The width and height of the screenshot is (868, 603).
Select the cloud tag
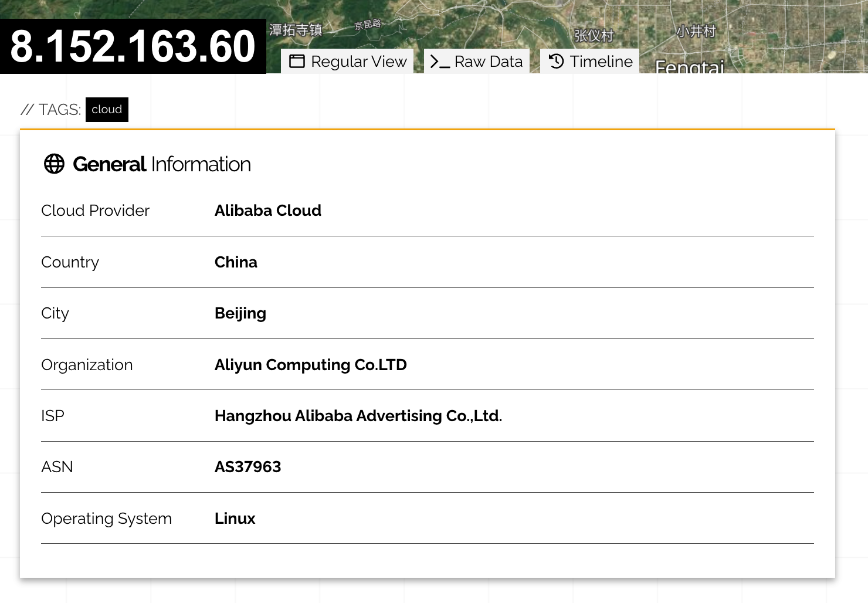coord(107,110)
